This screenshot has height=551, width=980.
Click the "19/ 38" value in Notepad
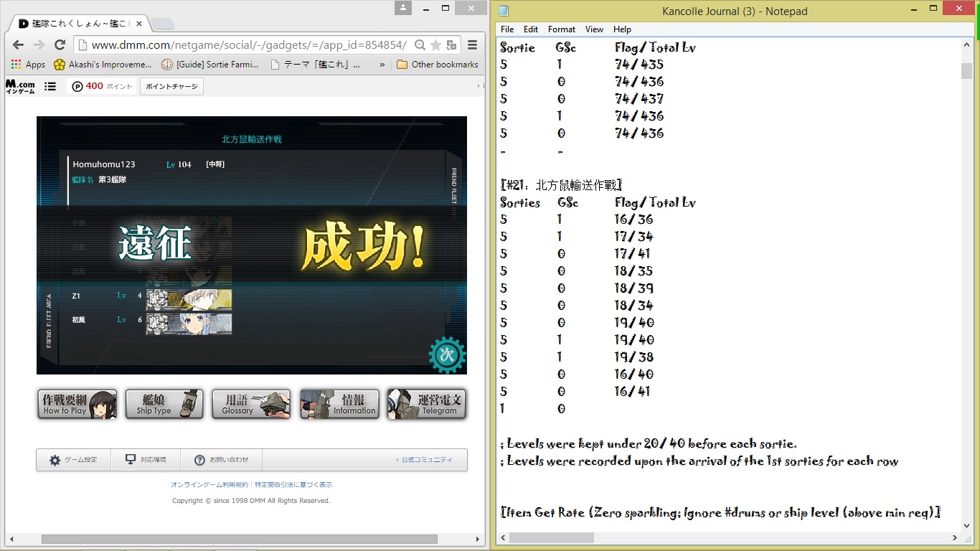click(634, 357)
